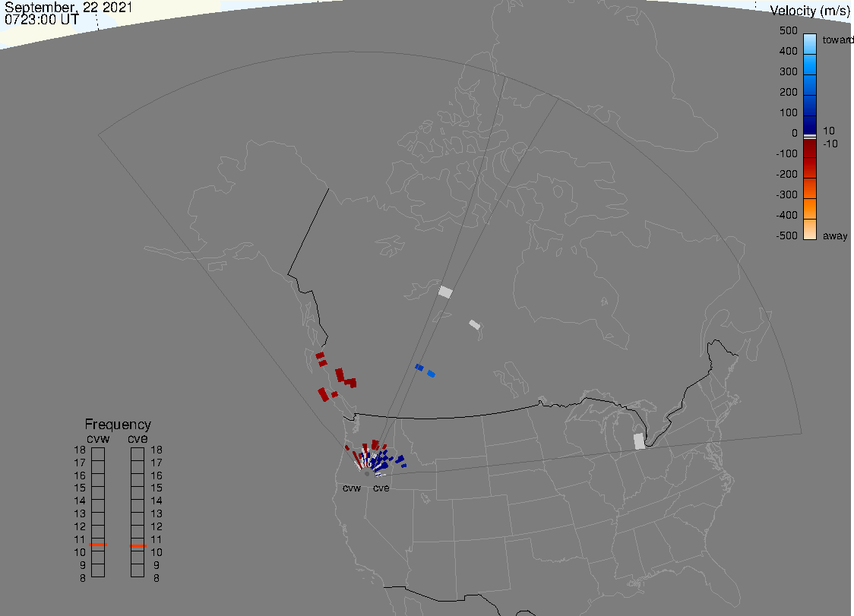Image resolution: width=854 pixels, height=616 pixels.
Task: Click the gray scatter cell near Lake Michigan
Action: (x=640, y=441)
